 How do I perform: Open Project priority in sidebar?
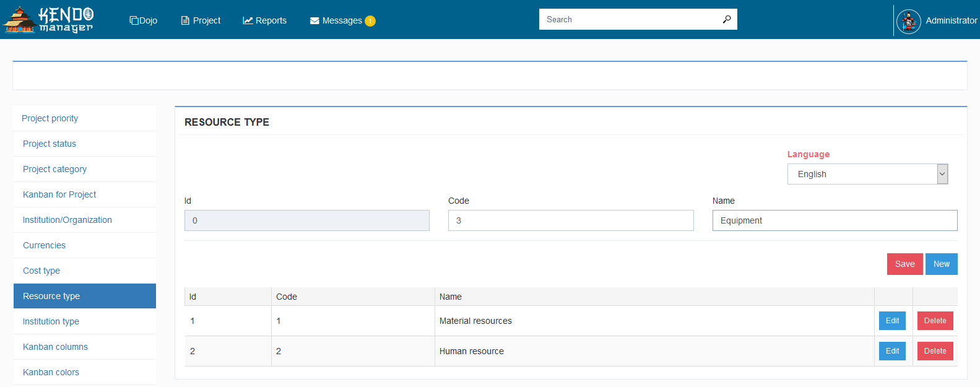point(85,118)
